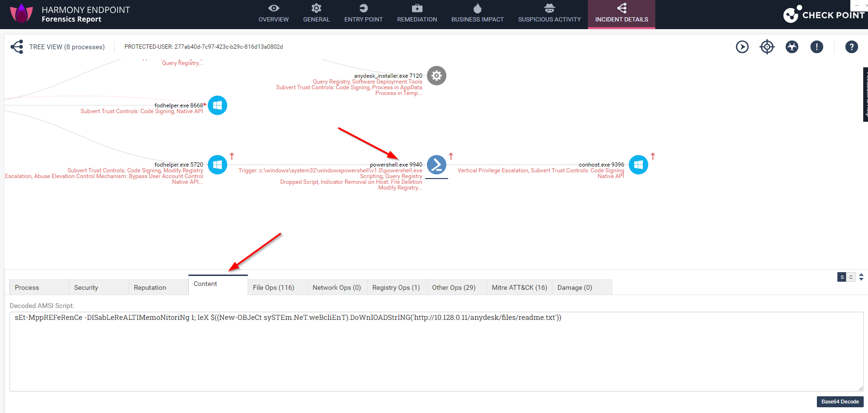Click the small red marker beside fodhelper.exe 8668
Image resolution: width=868 pixels, height=413 pixels.
pos(205,104)
